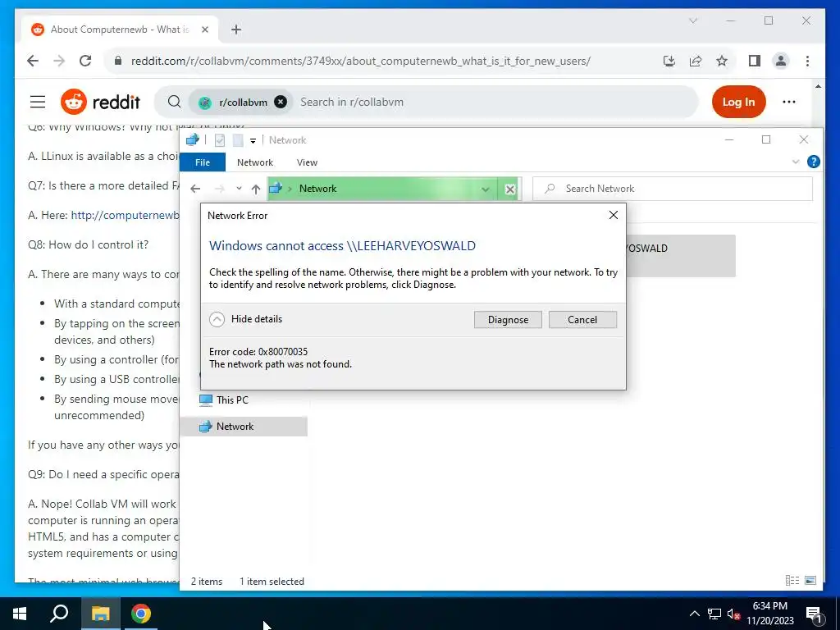
Task: Close the Network Error dialog with X
Action: tap(614, 215)
